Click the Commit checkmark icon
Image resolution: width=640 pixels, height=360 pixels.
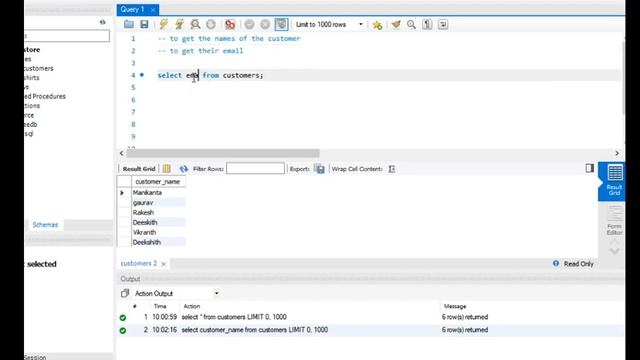[x=249, y=24]
